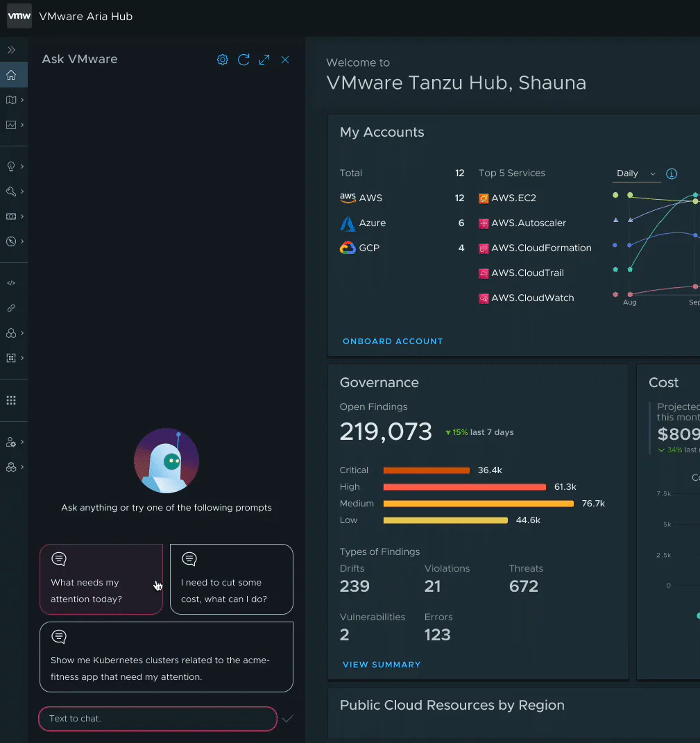Expand Ask VMware panel to full size
Screen dimensions: 700x743
click(264, 60)
